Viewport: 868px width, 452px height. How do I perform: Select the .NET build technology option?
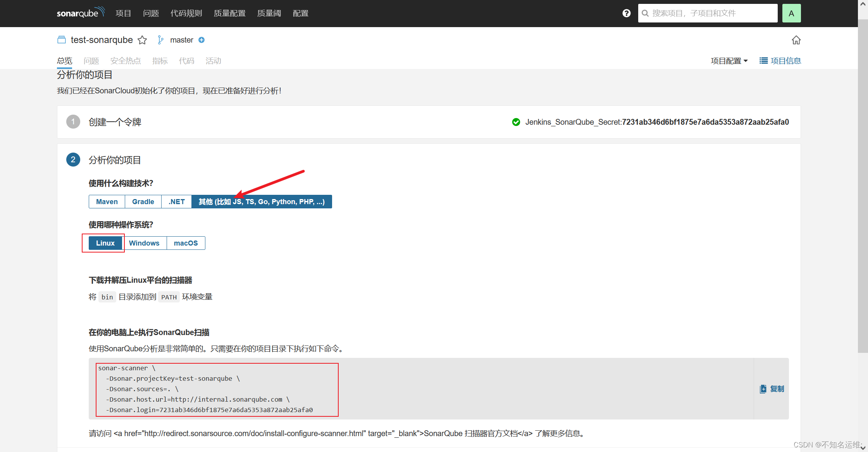tap(176, 201)
